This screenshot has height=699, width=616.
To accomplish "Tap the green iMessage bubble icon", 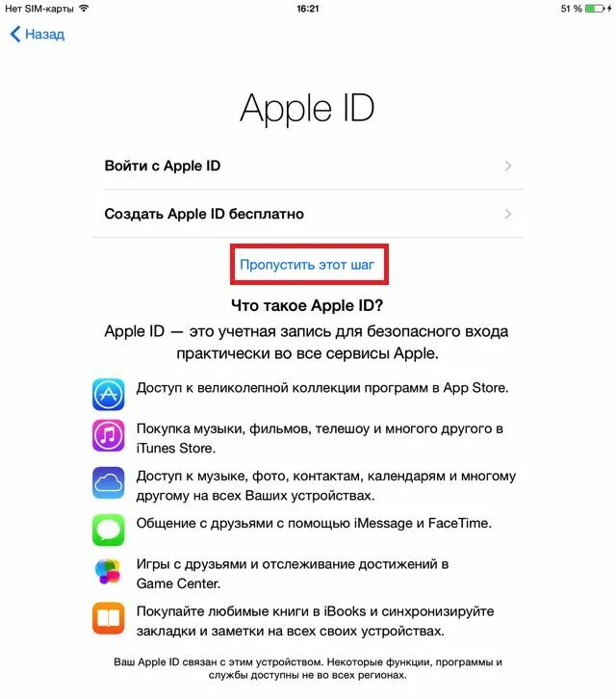I will (x=109, y=531).
